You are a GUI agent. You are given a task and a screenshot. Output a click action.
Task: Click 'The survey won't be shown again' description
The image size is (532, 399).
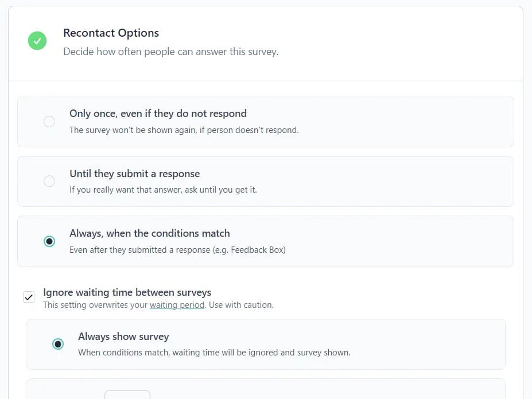click(x=184, y=130)
